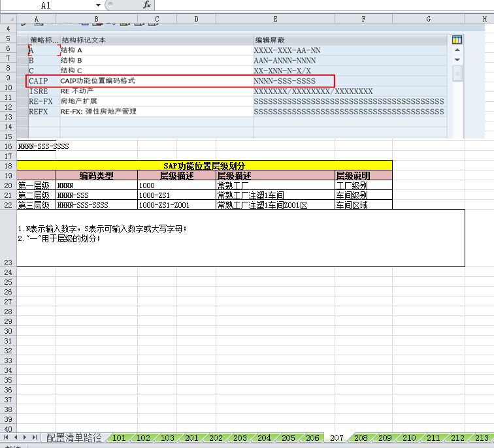
Task: Switch to sheet tab 202
Action: (216, 438)
